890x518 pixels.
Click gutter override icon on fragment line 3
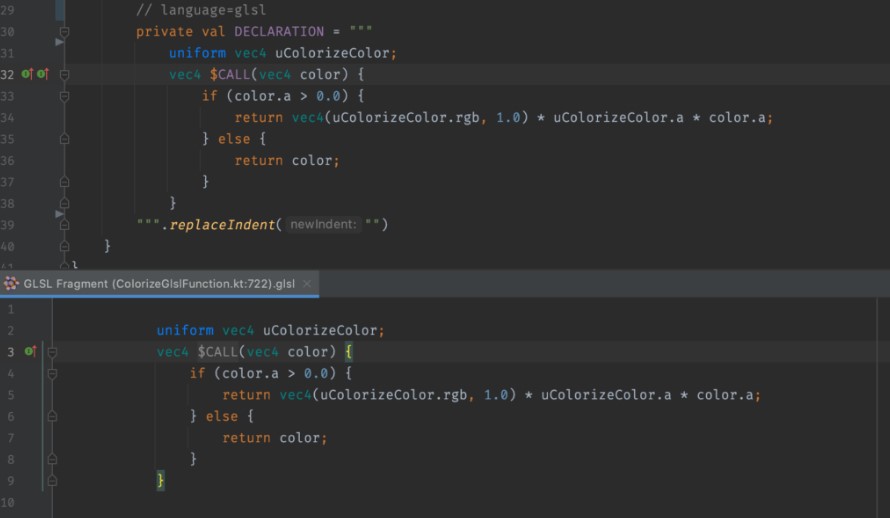click(x=29, y=352)
